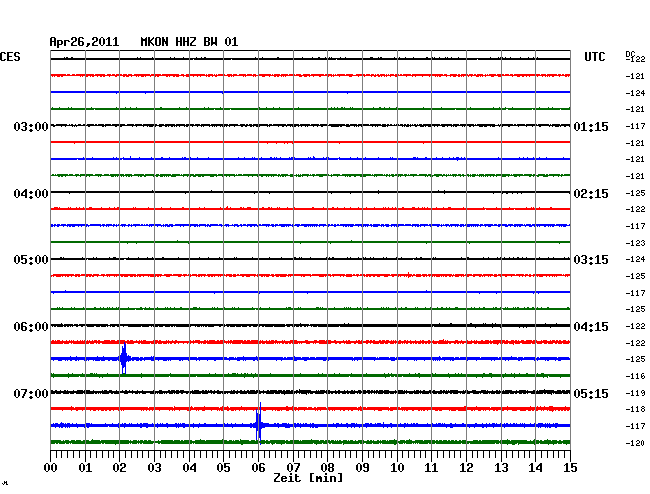Click the DC offset value -119

tap(635, 393)
